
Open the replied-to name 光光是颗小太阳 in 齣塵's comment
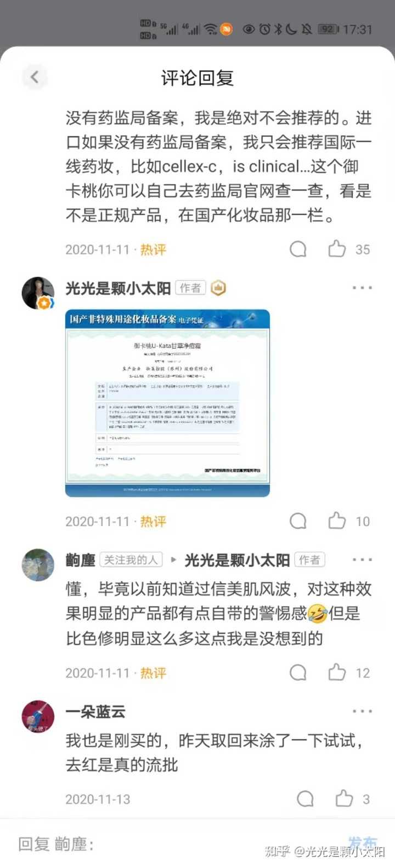pyautogui.click(x=237, y=560)
